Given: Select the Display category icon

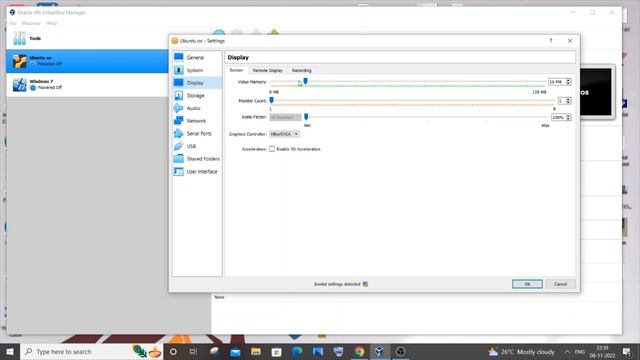Looking at the screenshot, I should coord(179,83).
